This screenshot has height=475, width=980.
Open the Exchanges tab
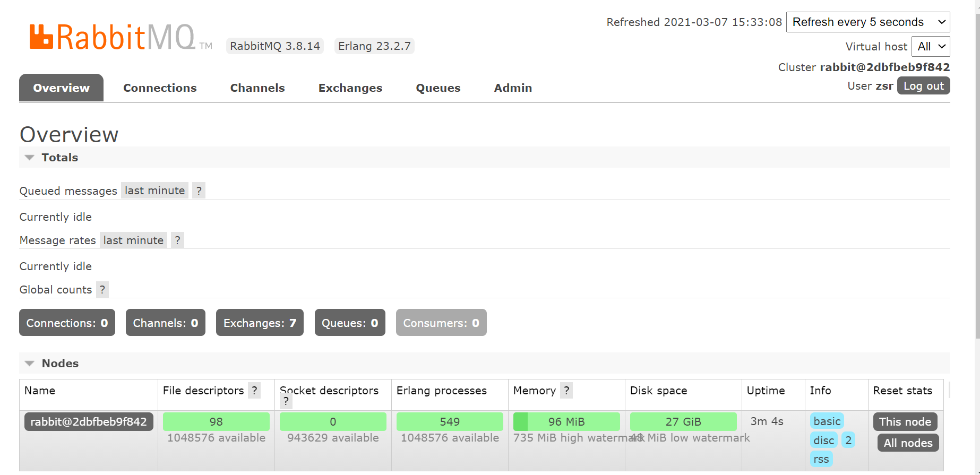(x=350, y=88)
